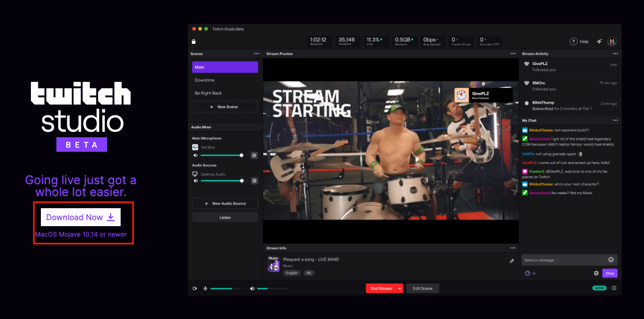This screenshot has height=319, width=644.
Task: Open the Stream Activity overflow menu
Action: (616, 53)
